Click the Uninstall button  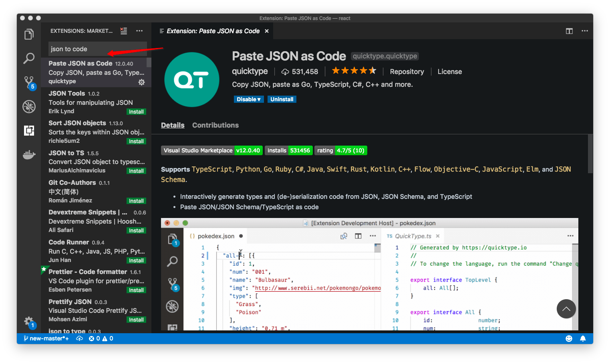tap(282, 99)
